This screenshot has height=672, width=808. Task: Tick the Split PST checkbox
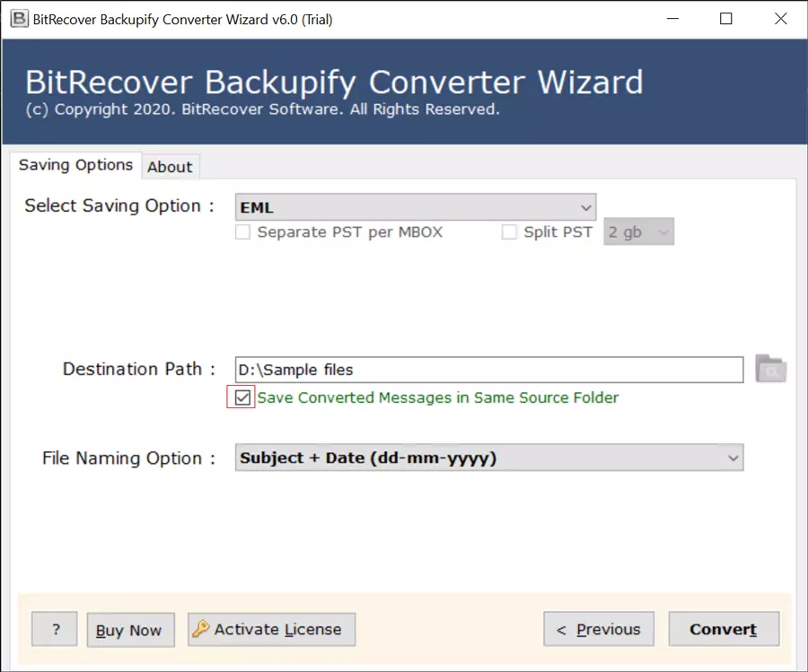[x=509, y=231]
